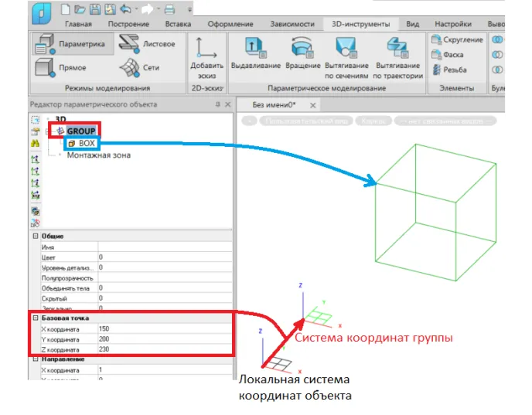Click the xyz coordinate system icon in sidebar
This screenshot has height=415, width=532.
(x=36, y=195)
